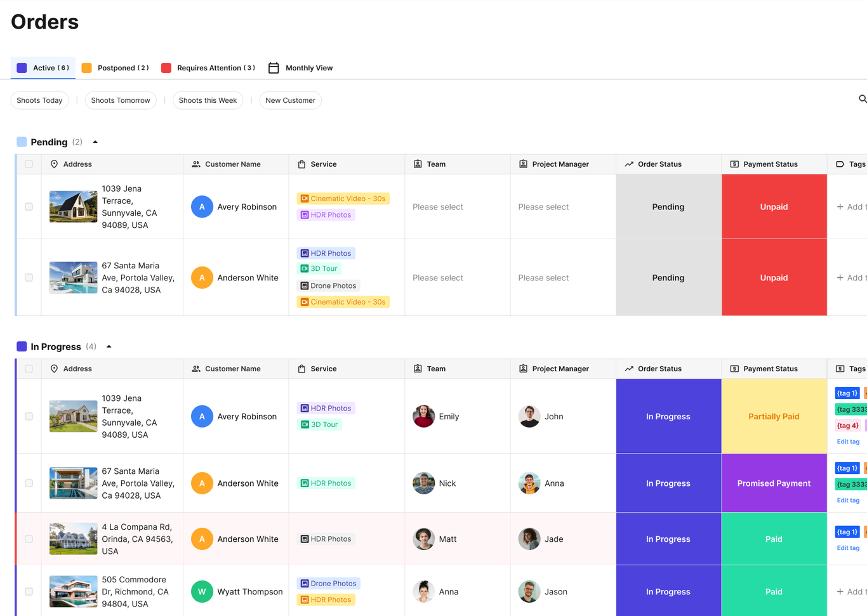This screenshot has width=867, height=616.
Task: Switch to the Active orders tab
Action: pos(43,68)
